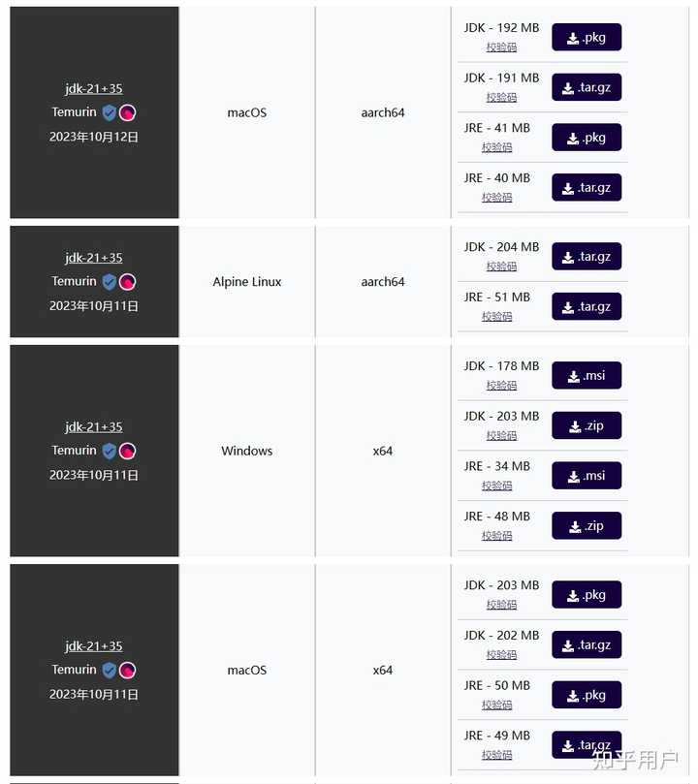Download the Windows x64 48 MB JRE .zip
The width and height of the screenshot is (698, 784).
(x=587, y=525)
